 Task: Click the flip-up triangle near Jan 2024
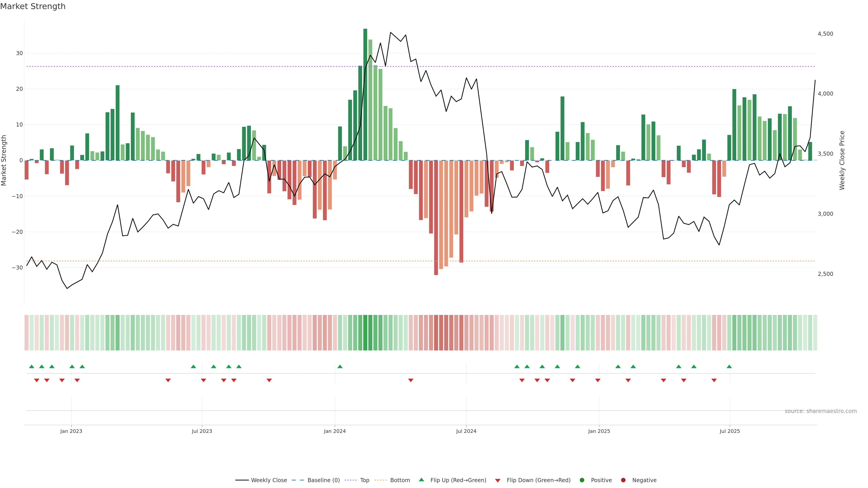coord(340,366)
